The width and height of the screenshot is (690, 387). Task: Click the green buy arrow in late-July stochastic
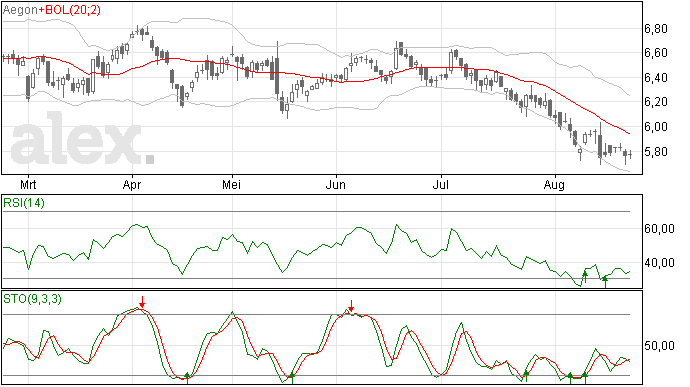(526, 376)
